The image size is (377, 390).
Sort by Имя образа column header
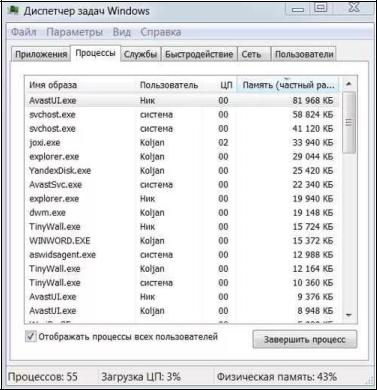tap(80, 85)
